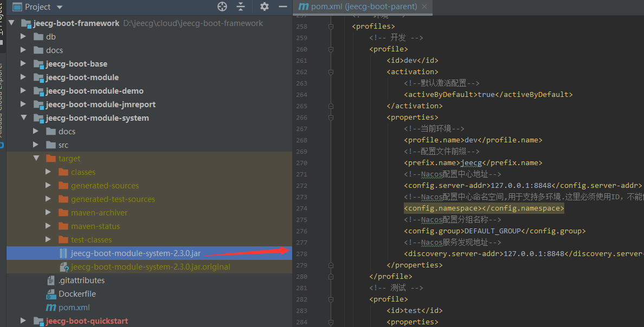The width and height of the screenshot is (644, 327).
Task: Click the config.group DEFAULT_GROUP line
Action: point(494,231)
